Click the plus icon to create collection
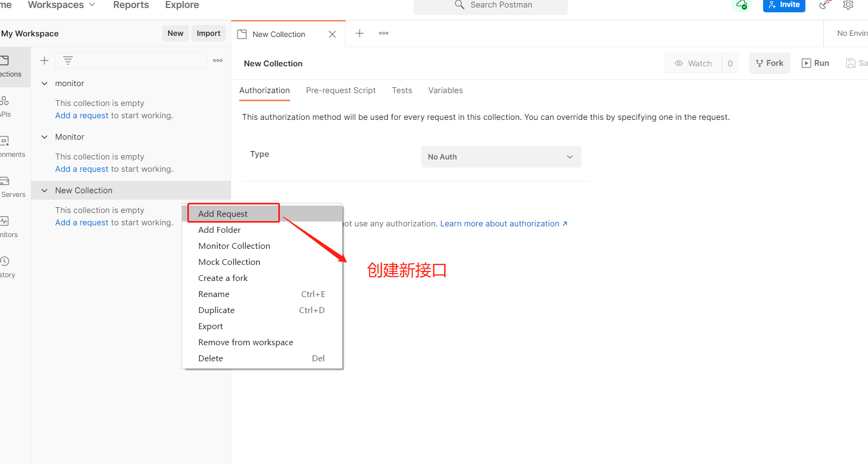This screenshot has height=464, width=868. (44, 60)
